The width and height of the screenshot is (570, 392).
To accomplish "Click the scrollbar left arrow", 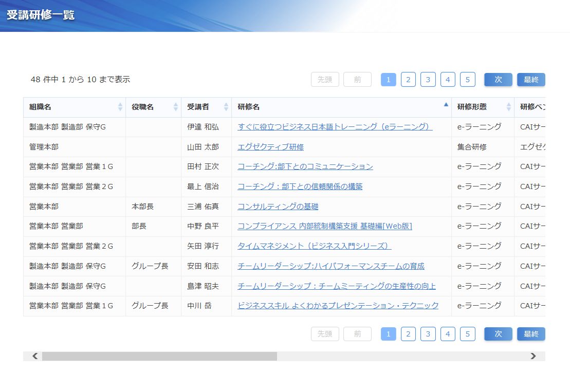I will (35, 356).
